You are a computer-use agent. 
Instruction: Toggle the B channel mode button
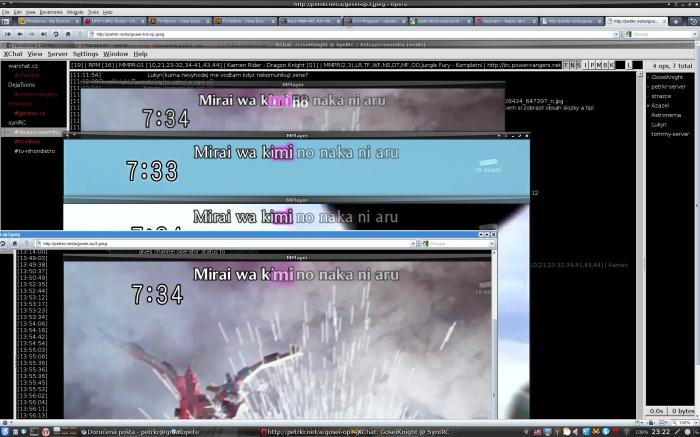point(605,65)
